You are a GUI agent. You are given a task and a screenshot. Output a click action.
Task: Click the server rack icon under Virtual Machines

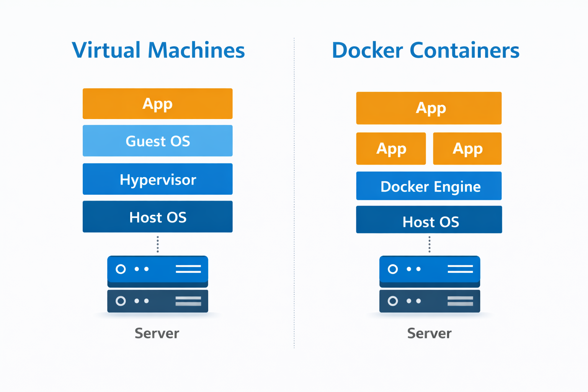click(157, 285)
